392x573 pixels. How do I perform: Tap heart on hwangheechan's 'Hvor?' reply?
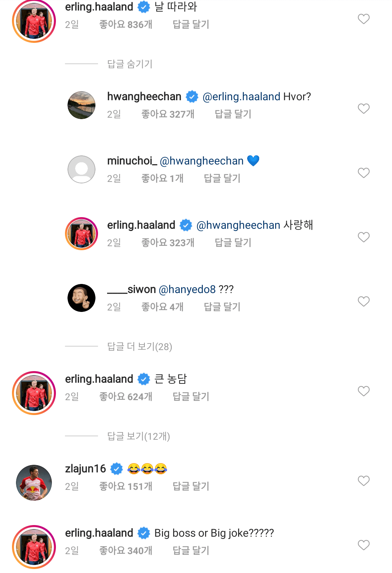pos(363,109)
